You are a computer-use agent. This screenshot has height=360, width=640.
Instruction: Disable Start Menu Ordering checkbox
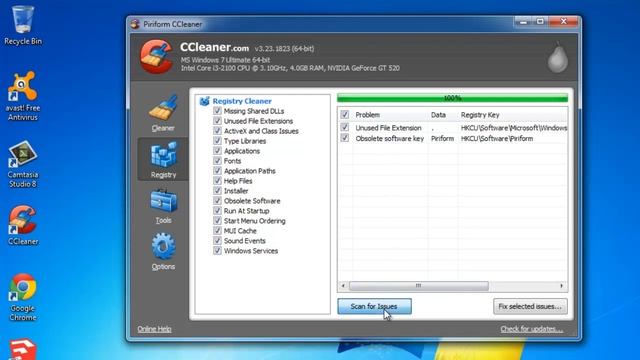pyautogui.click(x=217, y=221)
